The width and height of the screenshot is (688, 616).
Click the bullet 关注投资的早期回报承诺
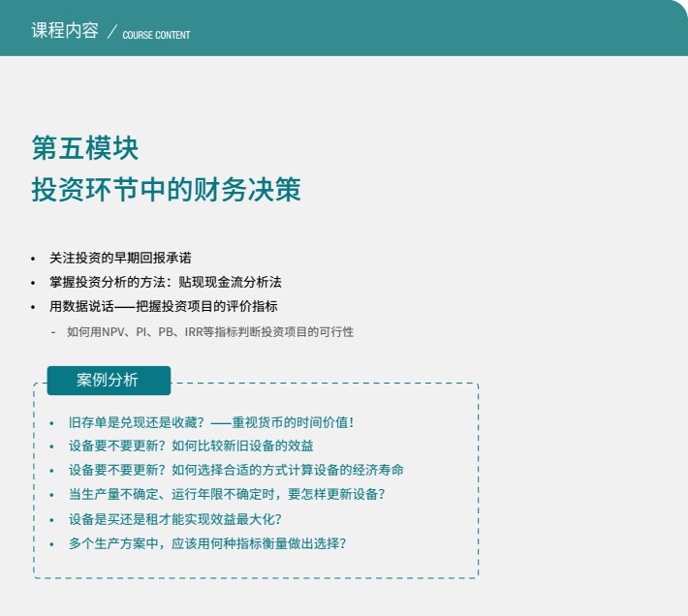120,258
